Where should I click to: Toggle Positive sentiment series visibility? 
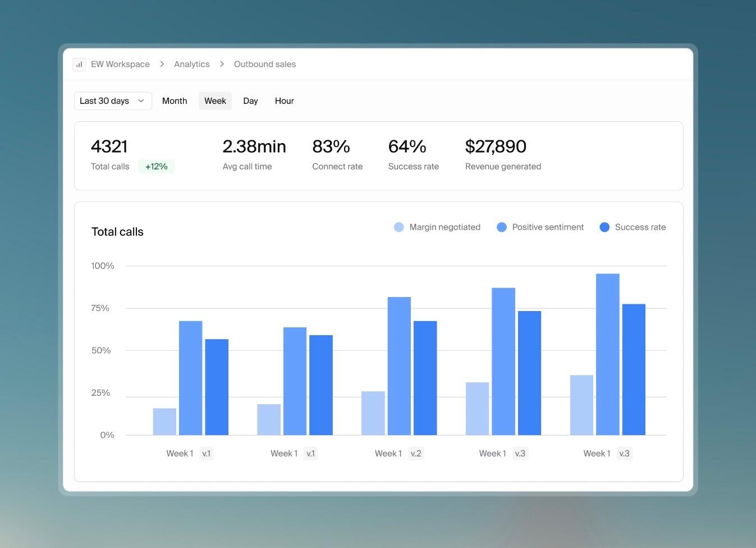pos(540,227)
